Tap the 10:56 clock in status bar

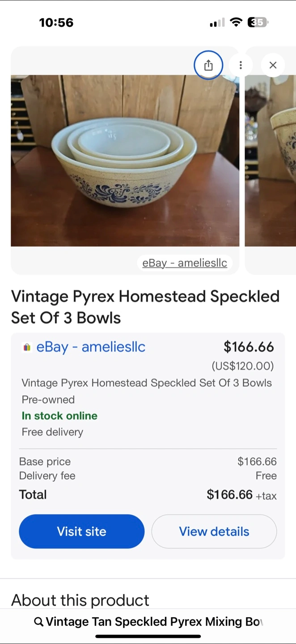point(56,22)
